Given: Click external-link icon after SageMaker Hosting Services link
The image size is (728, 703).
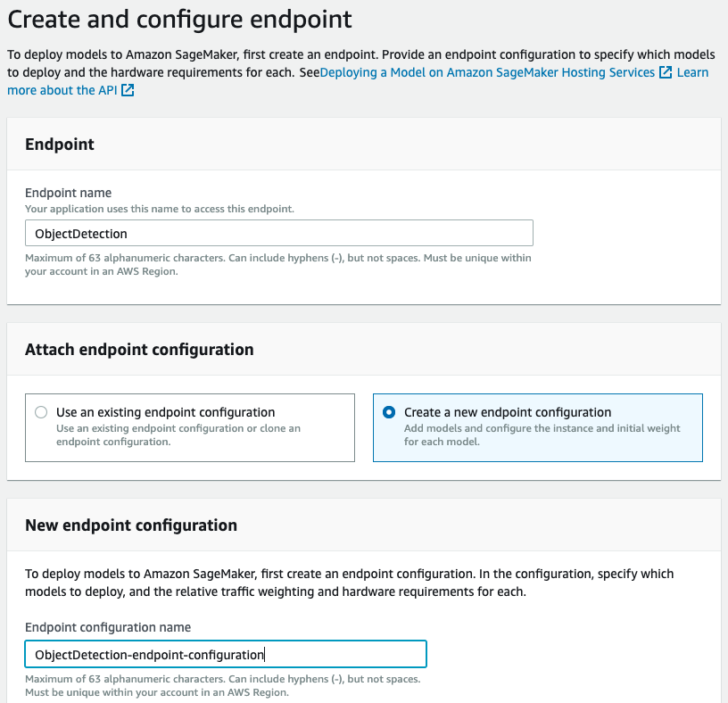Looking at the screenshot, I should [x=666, y=72].
